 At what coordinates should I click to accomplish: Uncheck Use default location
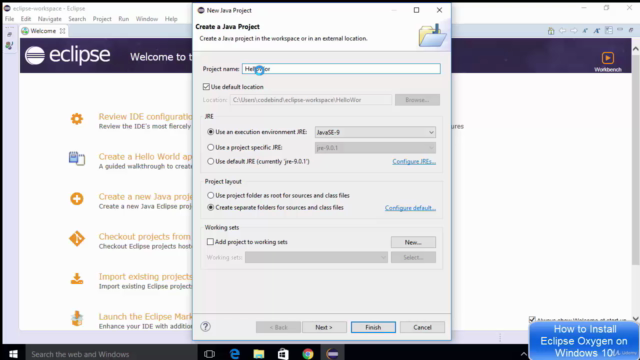206,87
